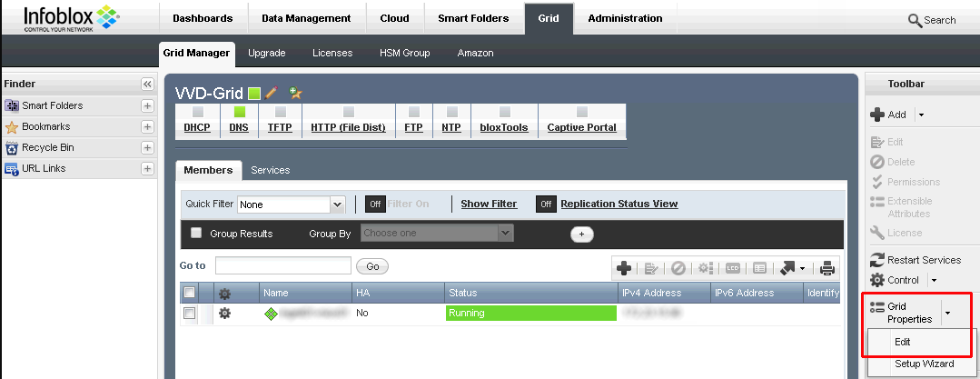Click the Infoblox logo
Image resolution: width=980 pixels, height=379 pixels.
click(71, 19)
